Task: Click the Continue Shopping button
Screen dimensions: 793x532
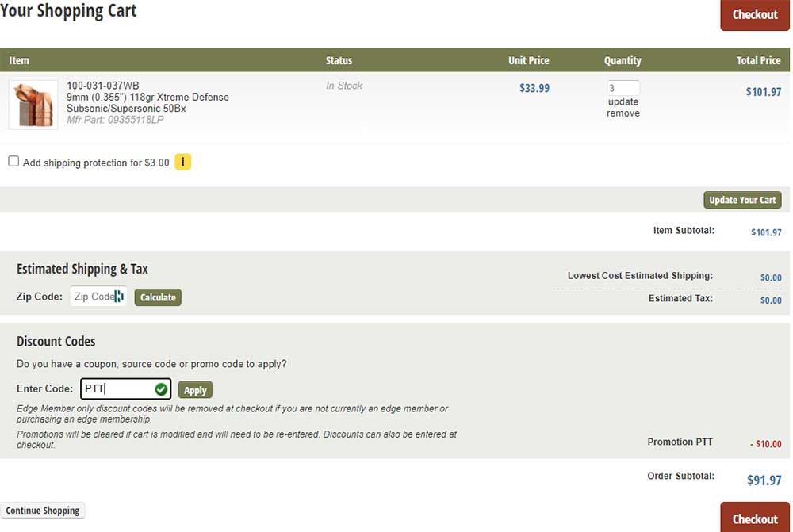Action: [x=43, y=511]
